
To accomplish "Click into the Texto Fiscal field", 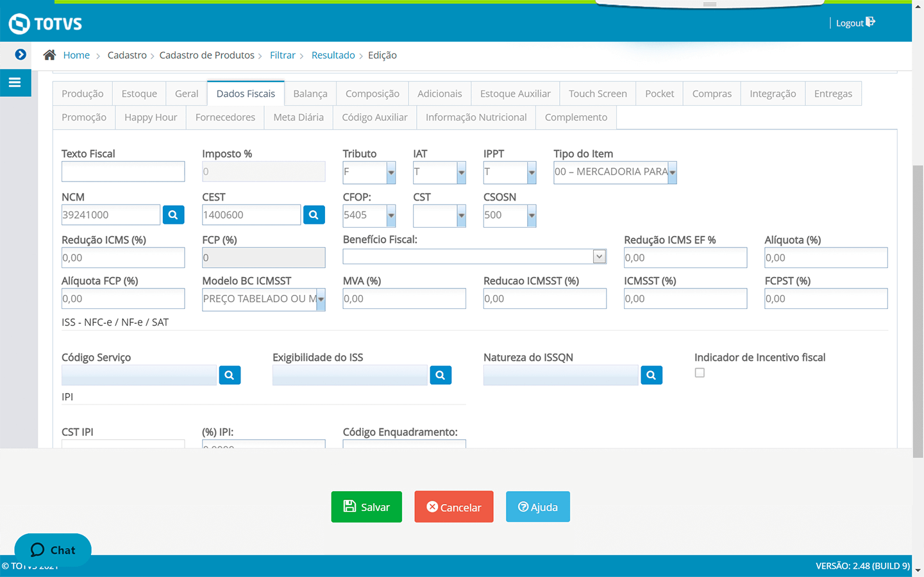I will click(123, 172).
